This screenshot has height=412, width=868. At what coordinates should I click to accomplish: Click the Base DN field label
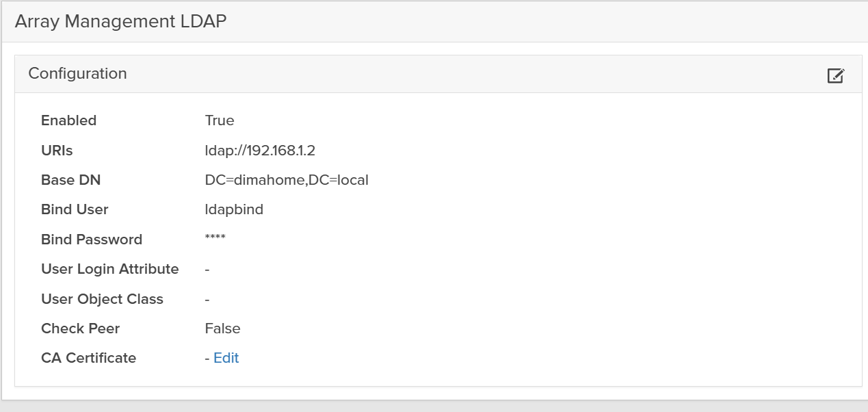70,180
